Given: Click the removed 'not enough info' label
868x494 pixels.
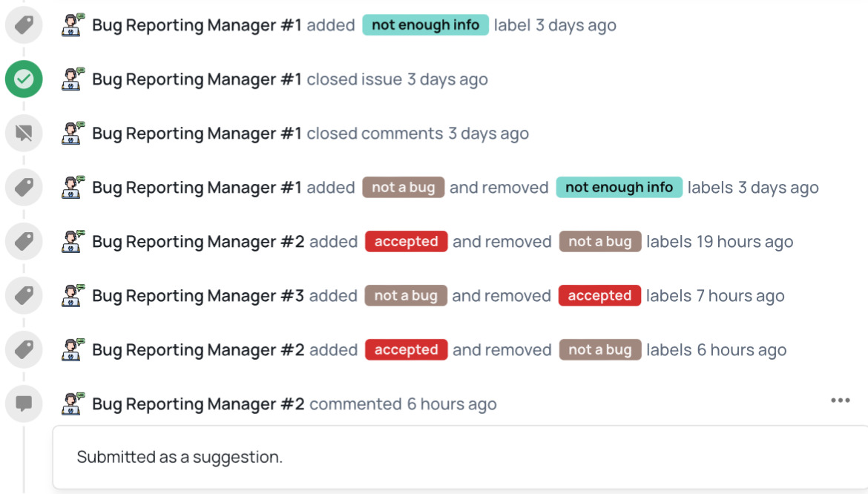Looking at the screenshot, I should point(619,188).
